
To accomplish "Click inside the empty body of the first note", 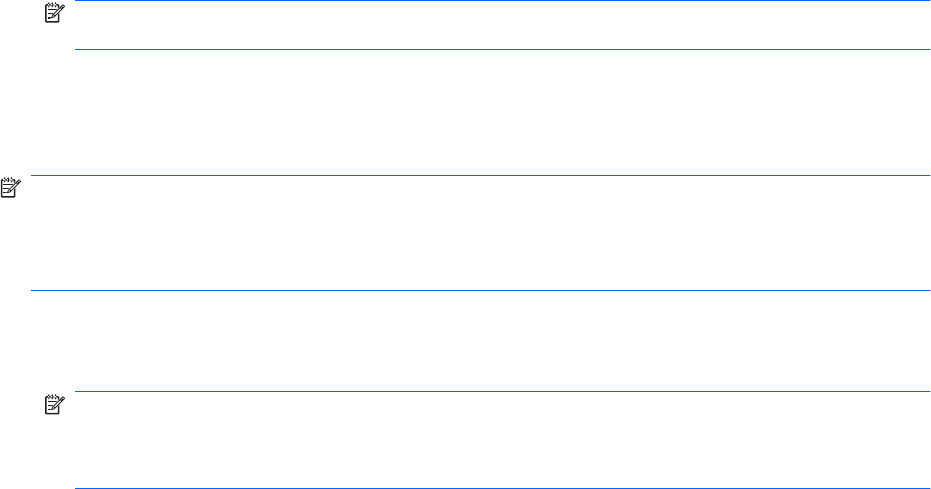I will 500,25.
